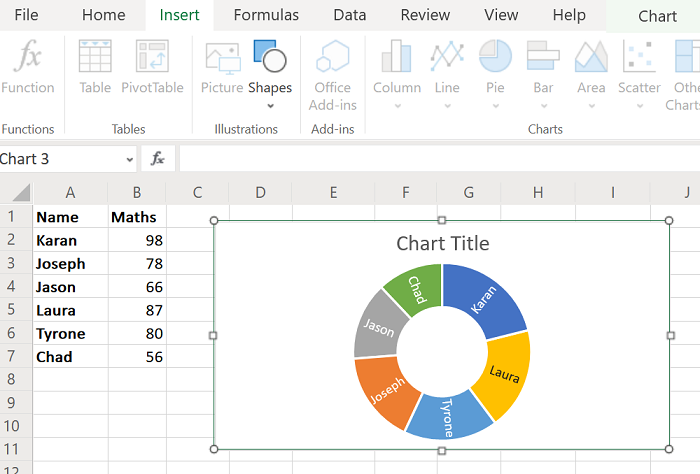The width and height of the screenshot is (700, 474).
Task: Click the Chart Title text
Action: click(x=443, y=243)
